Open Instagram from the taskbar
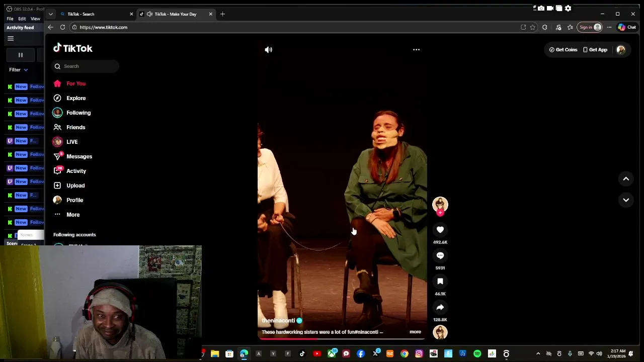This screenshot has height=362, width=644. tap(419, 354)
